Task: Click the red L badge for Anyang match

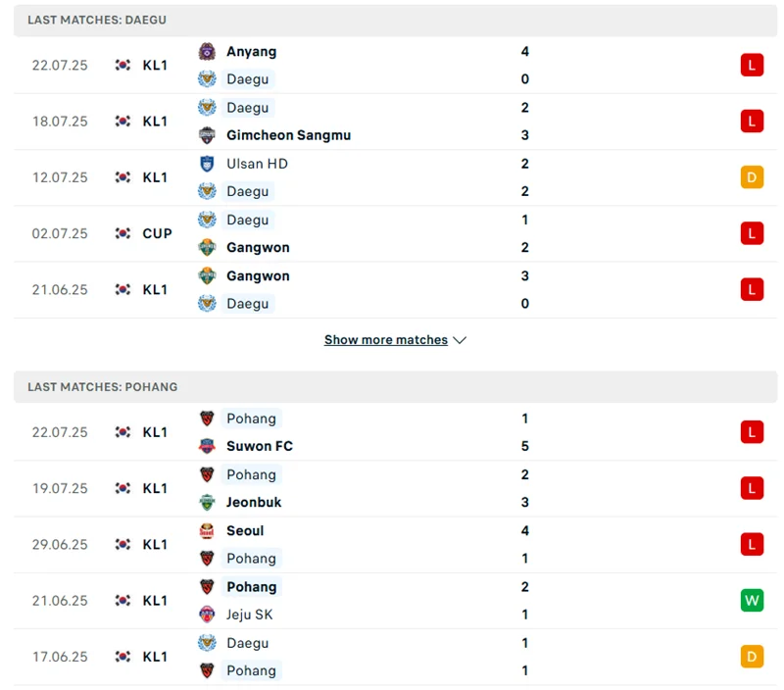Action: [752, 66]
